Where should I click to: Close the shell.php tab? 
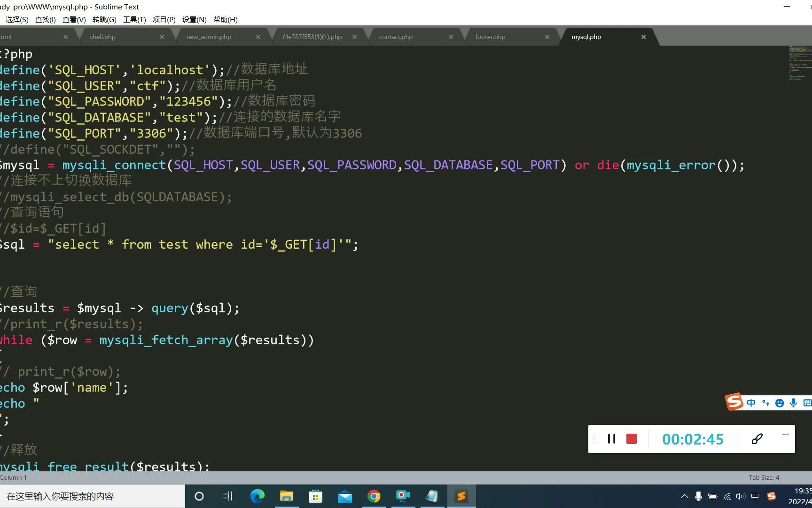162,37
